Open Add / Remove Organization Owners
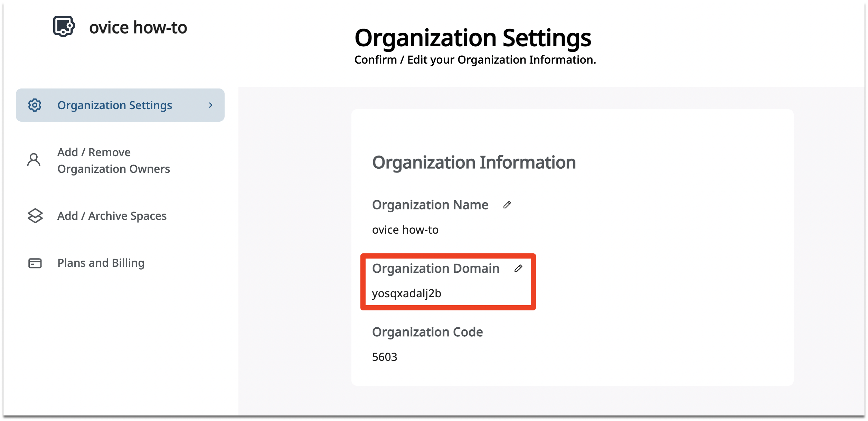The width and height of the screenshot is (868, 421). (x=114, y=160)
